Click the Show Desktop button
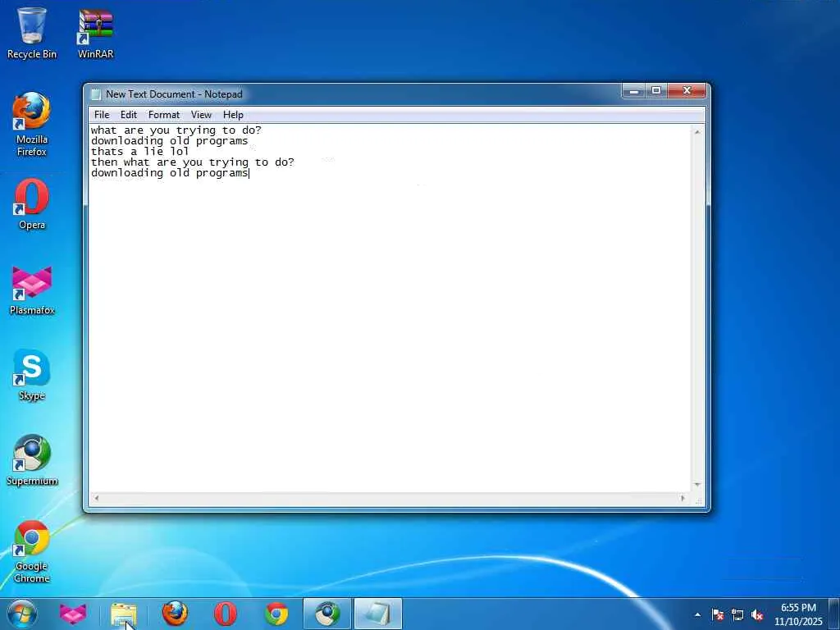 point(834,614)
